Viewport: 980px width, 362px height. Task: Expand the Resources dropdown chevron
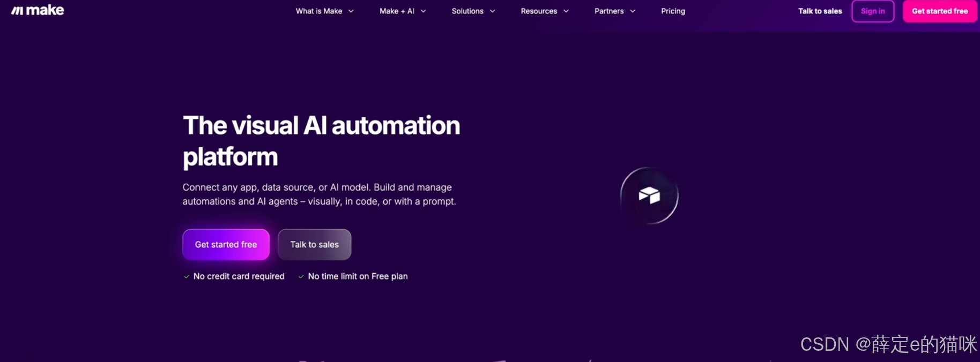[566, 11]
